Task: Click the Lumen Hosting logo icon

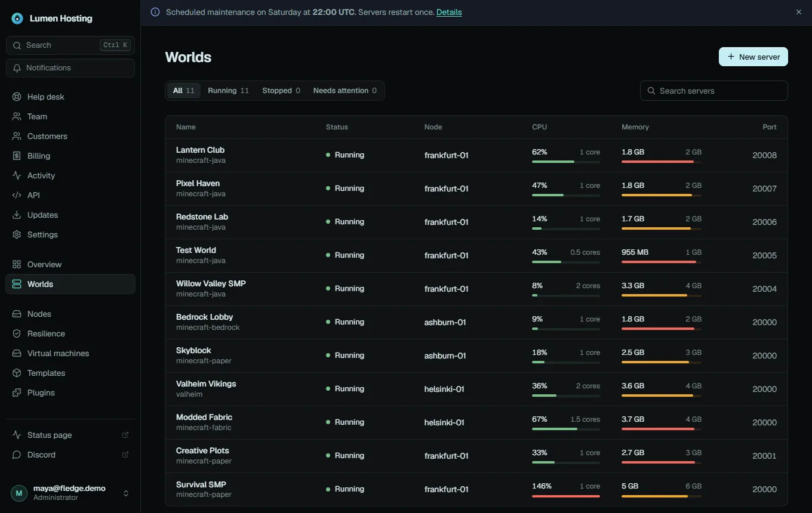Action: coord(17,18)
